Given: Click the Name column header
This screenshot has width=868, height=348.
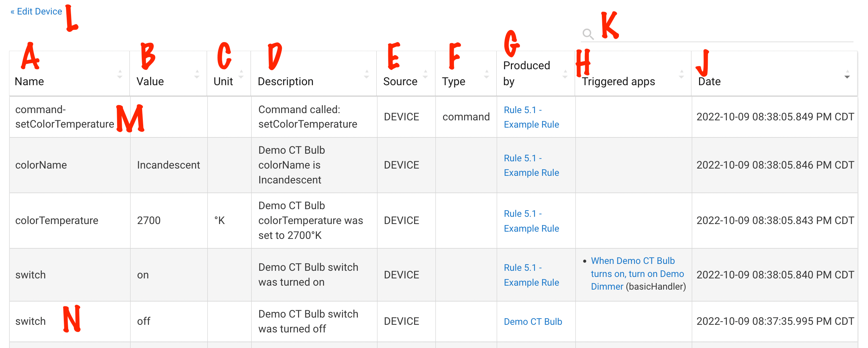Looking at the screenshot, I should pos(30,81).
